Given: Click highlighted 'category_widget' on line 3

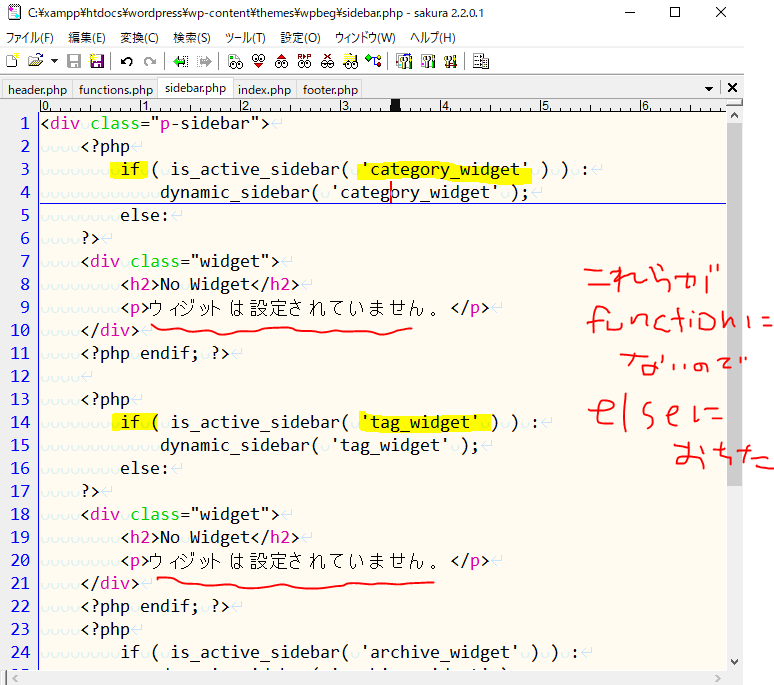Looking at the screenshot, I should (444, 169).
